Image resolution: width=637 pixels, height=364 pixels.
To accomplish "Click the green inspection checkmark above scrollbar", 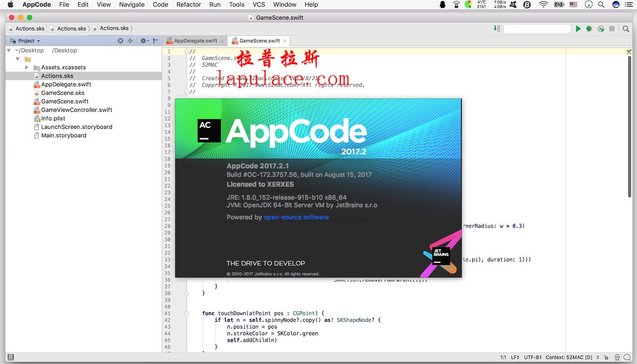I will coord(629,52).
